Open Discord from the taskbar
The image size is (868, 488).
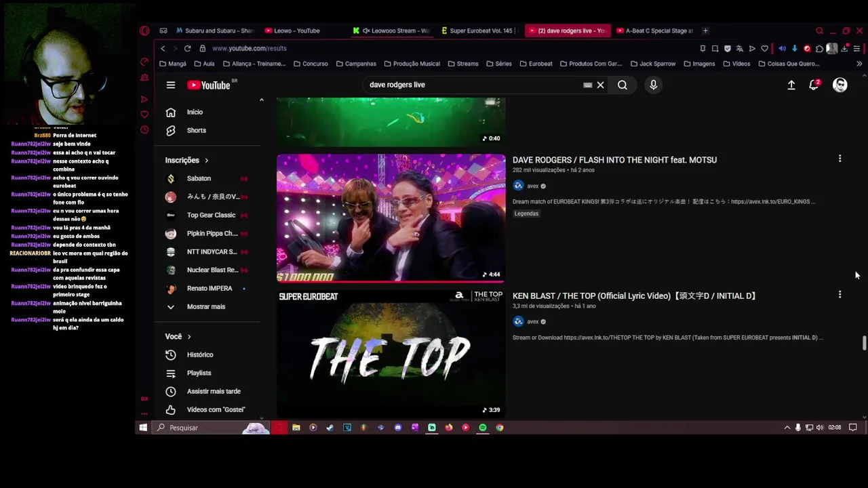(397, 428)
